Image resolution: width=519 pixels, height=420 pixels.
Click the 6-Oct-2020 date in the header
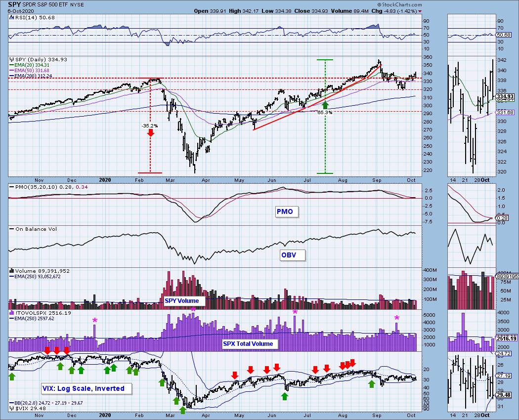point(22,11)
